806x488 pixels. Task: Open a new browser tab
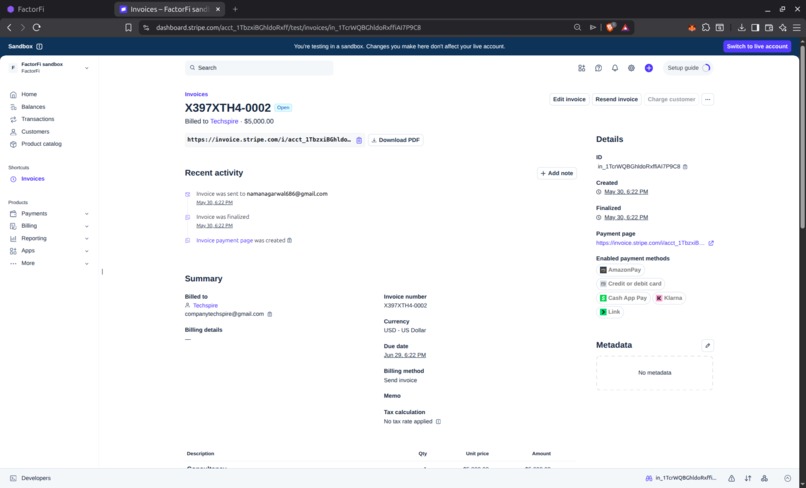pos(235,9)
